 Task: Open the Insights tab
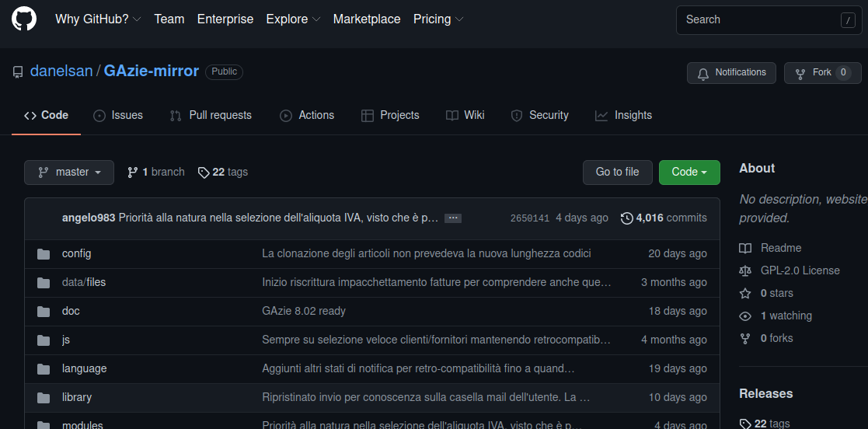pyautogui.click(x=623, y=115)
